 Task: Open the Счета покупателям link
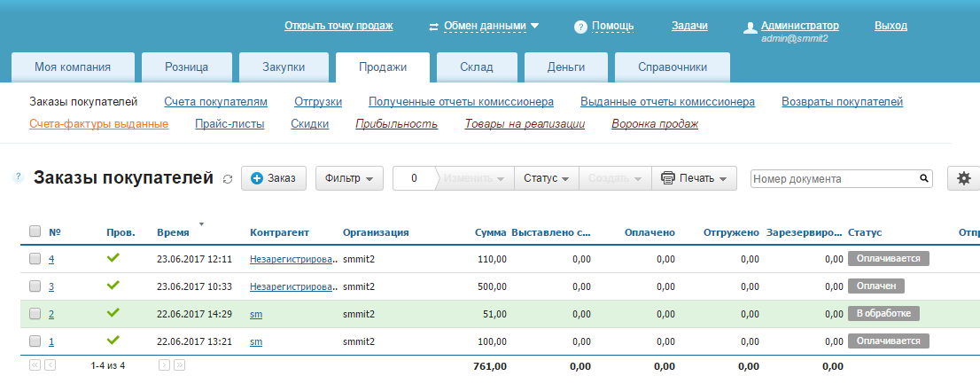pyautogui.click(x=215, y=102)
